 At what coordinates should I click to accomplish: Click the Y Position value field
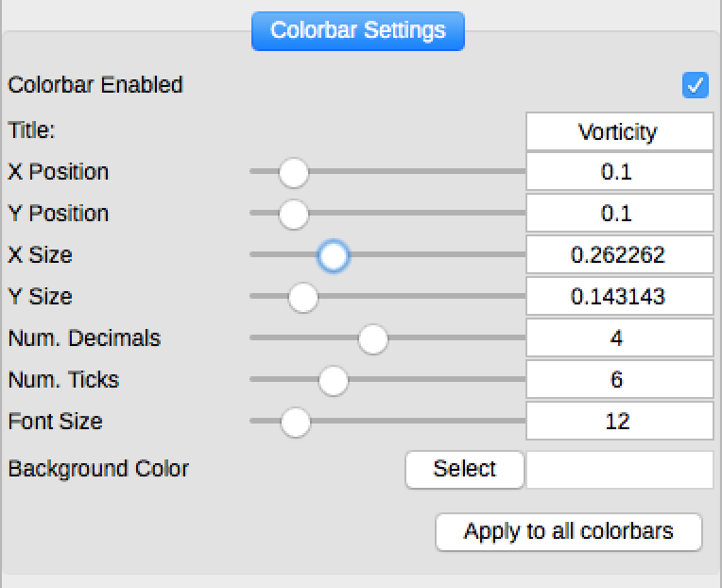coord(619,214)
